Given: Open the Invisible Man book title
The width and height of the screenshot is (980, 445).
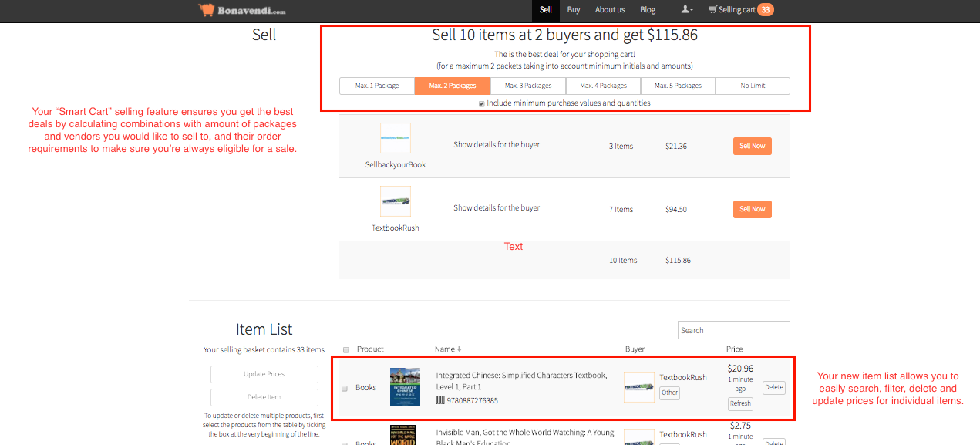Looking at the screenshot, I should click(x=525, y=437).
